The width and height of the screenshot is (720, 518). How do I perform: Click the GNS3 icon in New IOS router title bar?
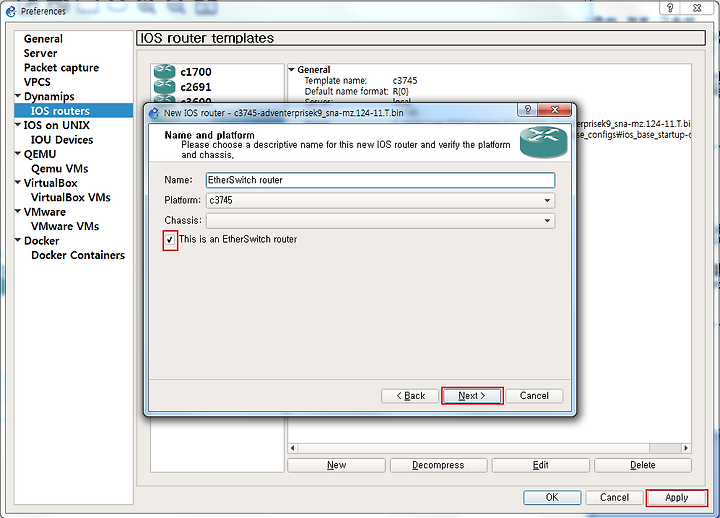click(x=154, y=113)
